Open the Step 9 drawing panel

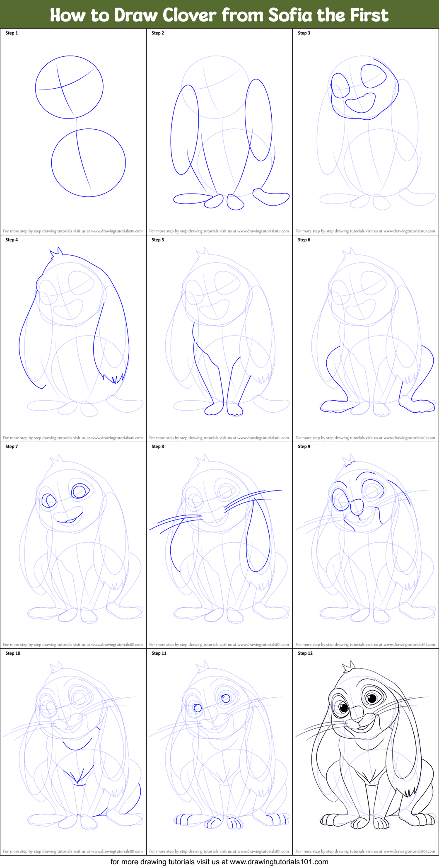(x=366, y=545)
